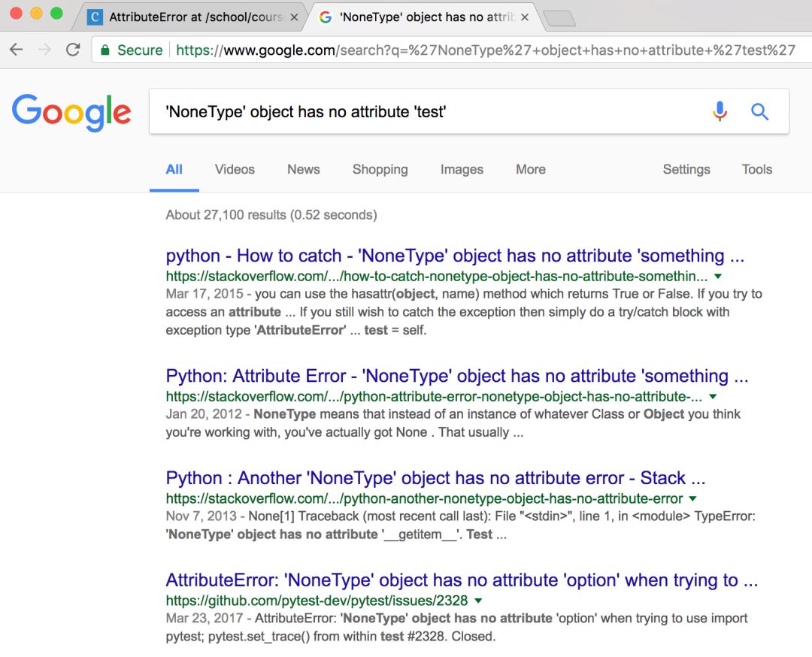Open 'Python: Attribute Error - NoneType' result
The width and height of the screenshot is (812, 657).
pos(457,376)
